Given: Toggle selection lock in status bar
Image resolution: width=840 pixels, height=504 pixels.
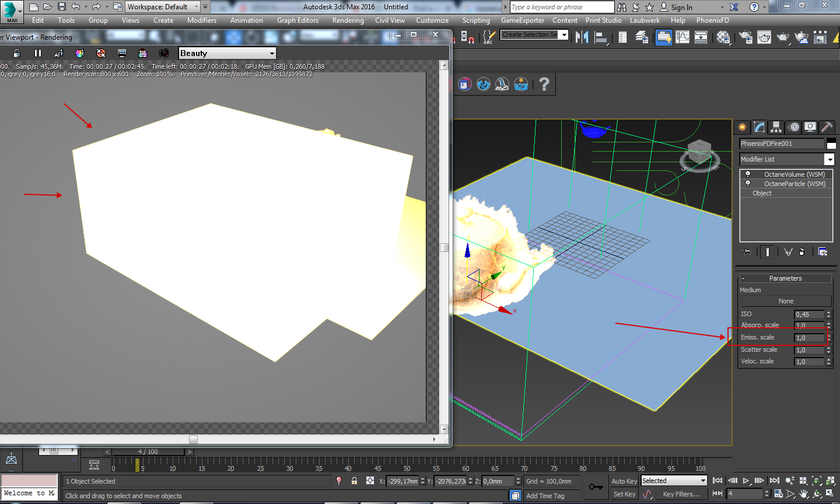Looking at the screenshot, I should click(354, 481).
